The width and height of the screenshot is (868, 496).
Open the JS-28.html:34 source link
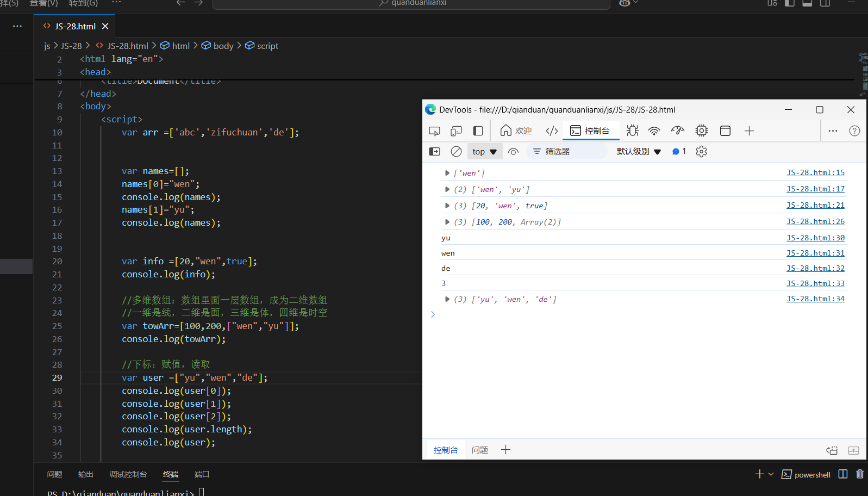point(815,299)
